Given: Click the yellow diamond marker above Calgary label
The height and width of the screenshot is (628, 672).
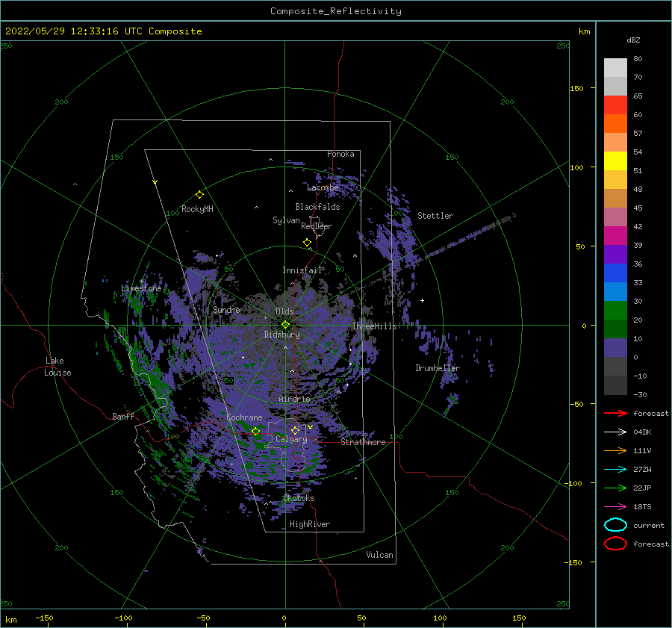Looking at the screenshot, I should [x=295, y=430].
